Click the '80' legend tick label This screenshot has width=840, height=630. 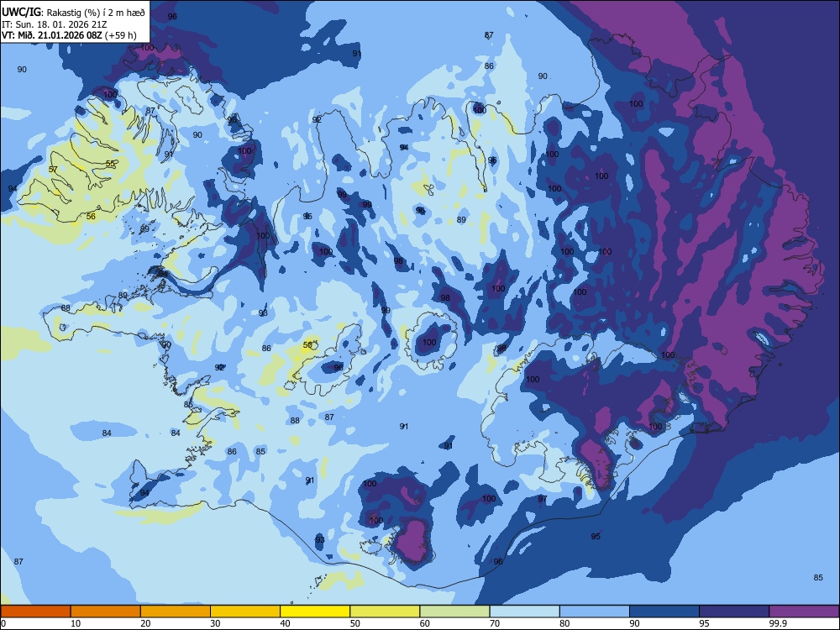point(564,623)
